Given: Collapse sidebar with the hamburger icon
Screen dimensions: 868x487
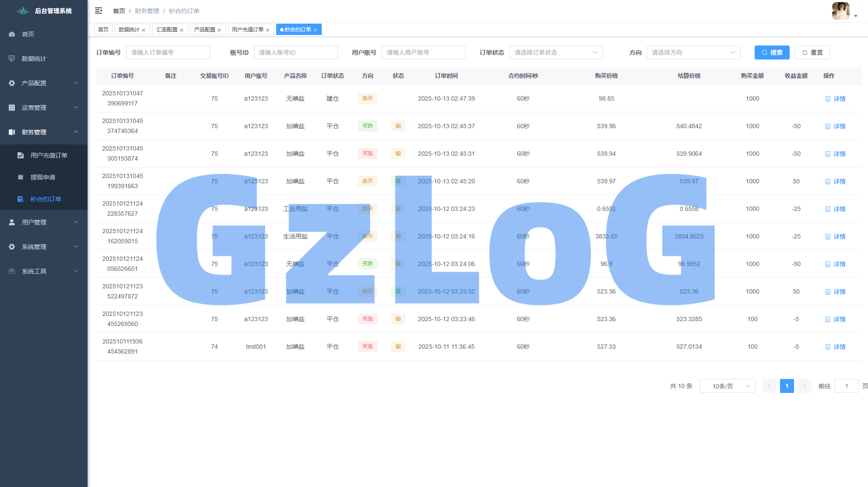Looking at the screenshot, I should (x=98, y=11).
